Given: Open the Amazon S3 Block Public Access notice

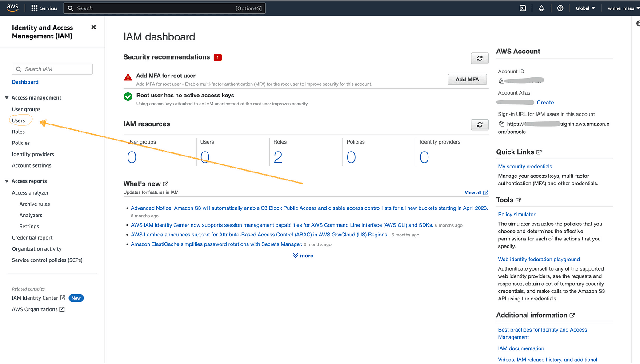Looking at the screenshot, I should [309, 208].
